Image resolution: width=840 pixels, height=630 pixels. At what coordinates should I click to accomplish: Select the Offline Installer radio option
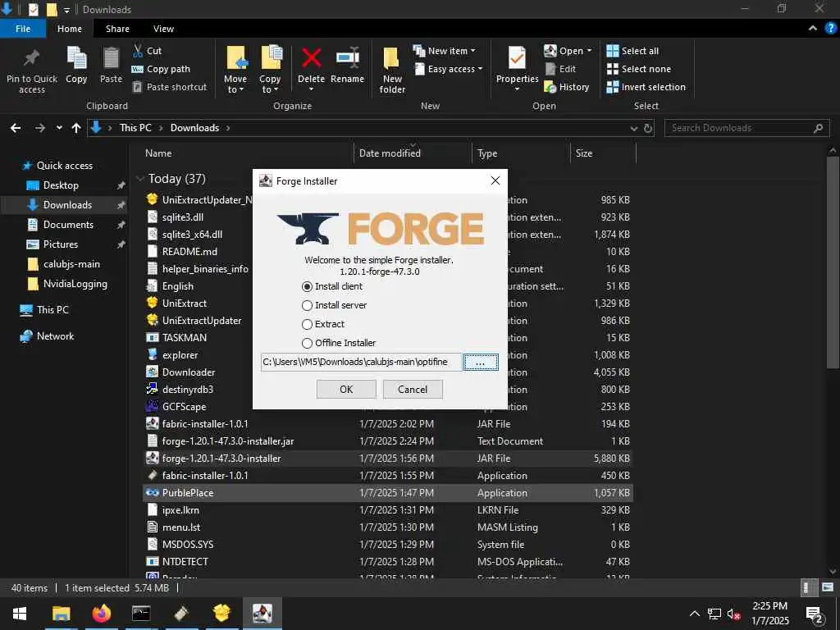tap(307, 343)
